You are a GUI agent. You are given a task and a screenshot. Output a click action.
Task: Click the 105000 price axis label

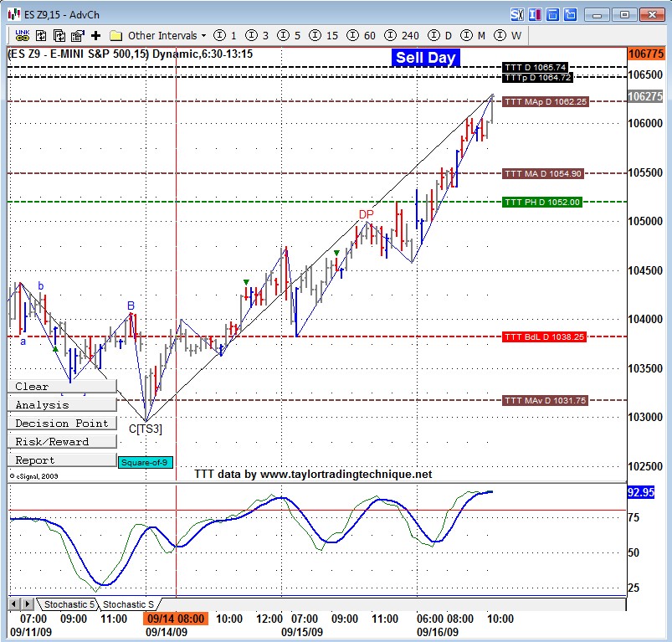pyautogui.click(x=645, y=221)
